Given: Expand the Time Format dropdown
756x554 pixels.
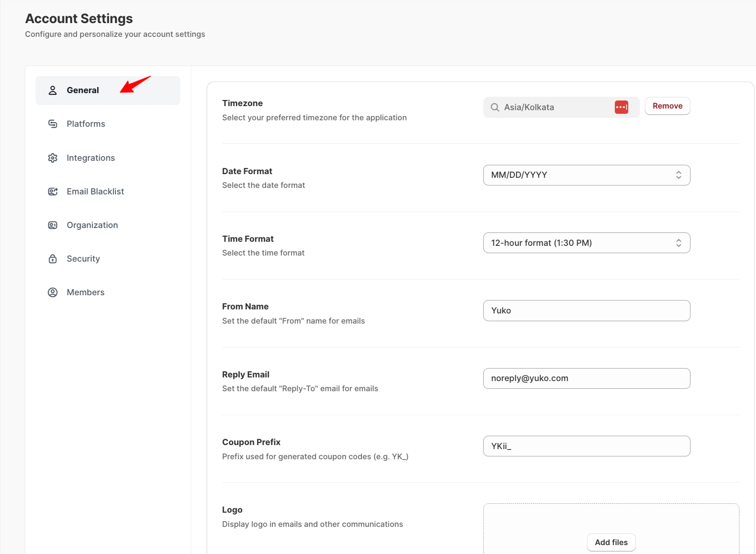Looking at the screenshot, I should [586, 243].
